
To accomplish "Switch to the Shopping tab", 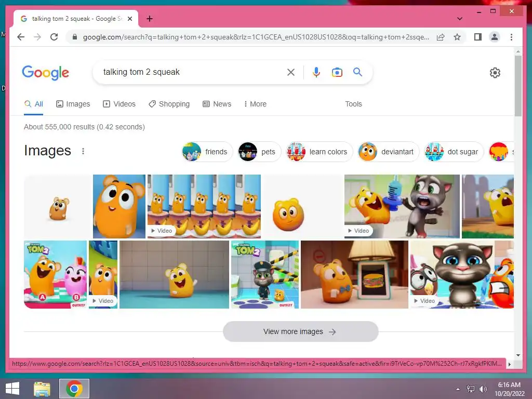I will pyautogui.click(x=169, y=104).
